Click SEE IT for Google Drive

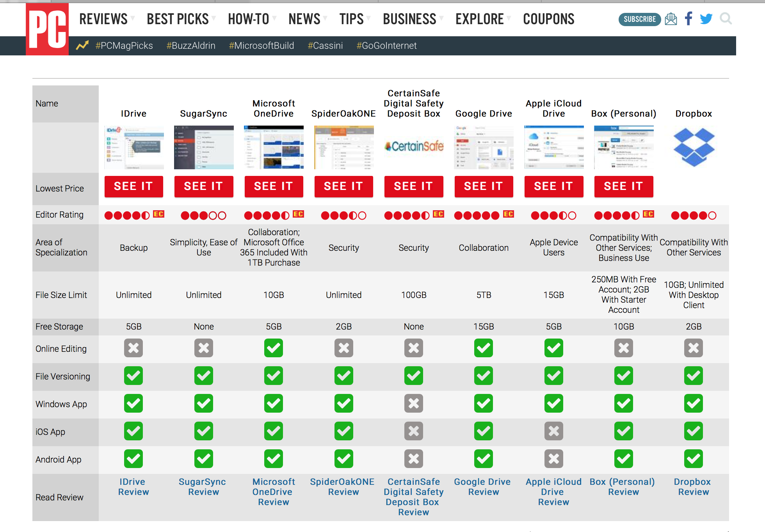pos(484,186)
